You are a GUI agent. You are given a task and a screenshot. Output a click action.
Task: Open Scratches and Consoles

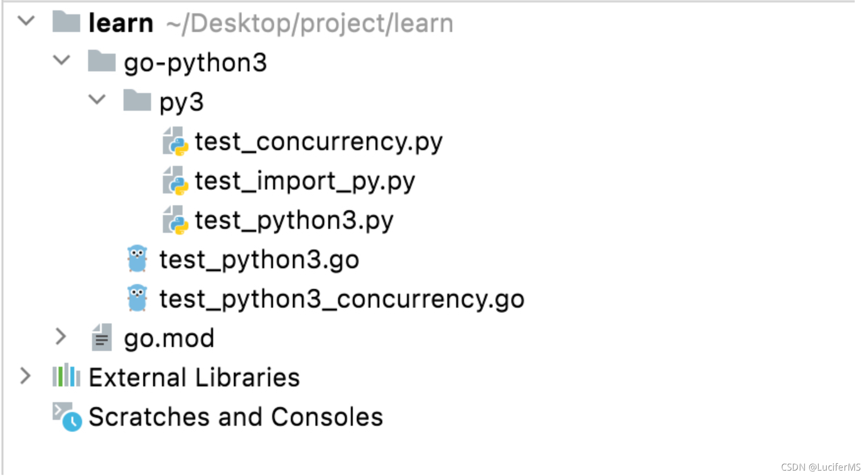pos(235,416)
